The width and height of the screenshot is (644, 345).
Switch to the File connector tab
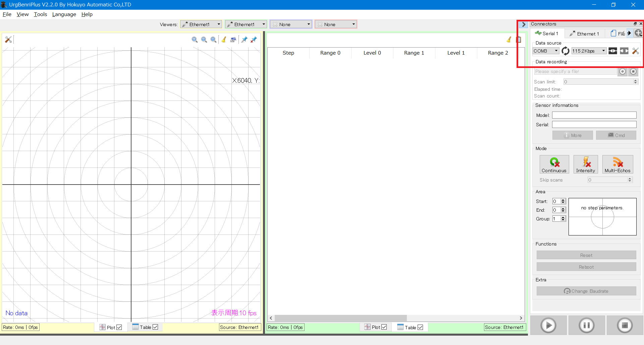pos(617,33)
